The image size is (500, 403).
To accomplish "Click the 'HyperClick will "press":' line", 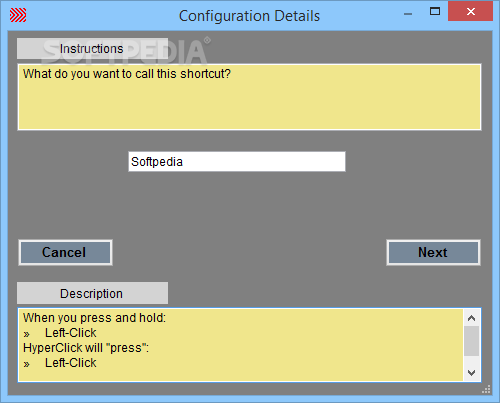I will click(x=86, y=348).
